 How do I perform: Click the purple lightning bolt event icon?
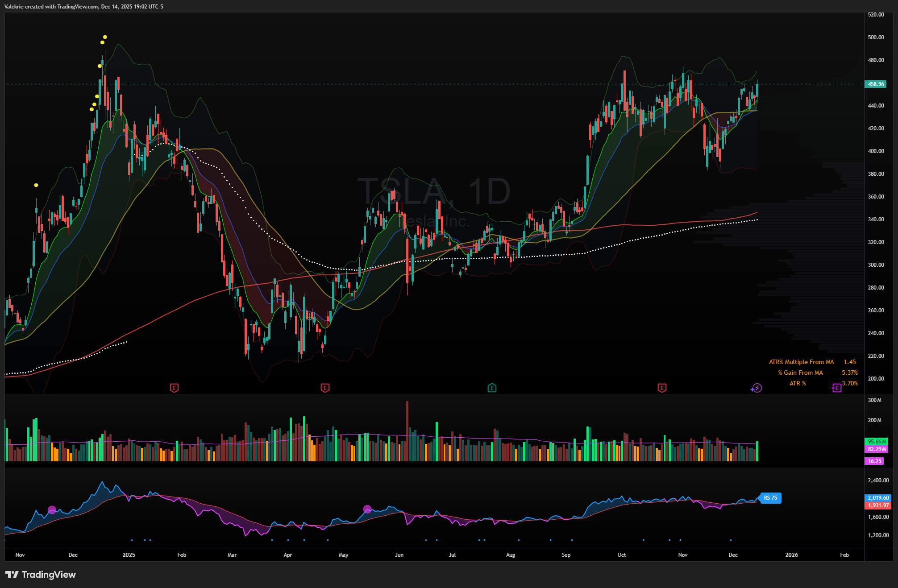click(757, 388)
